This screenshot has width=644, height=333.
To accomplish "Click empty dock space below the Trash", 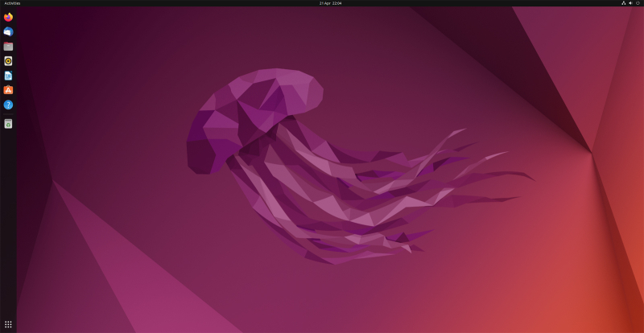I will click(x=8, y=225).
